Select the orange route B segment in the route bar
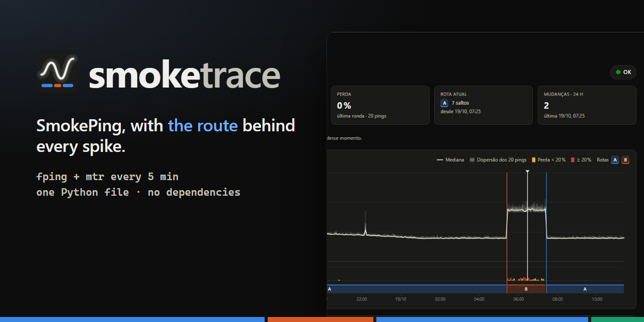 click(x=526, y=289)
